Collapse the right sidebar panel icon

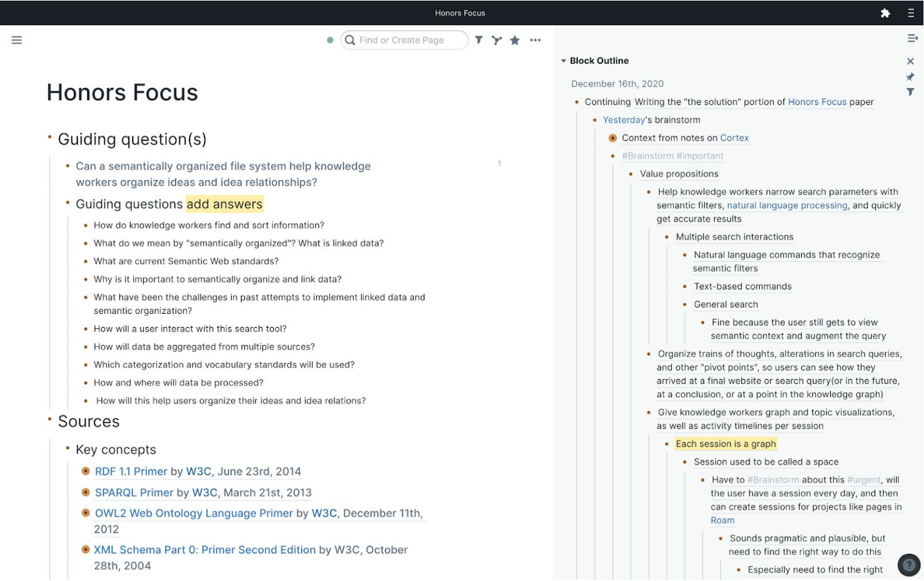(x=913, y=38)
